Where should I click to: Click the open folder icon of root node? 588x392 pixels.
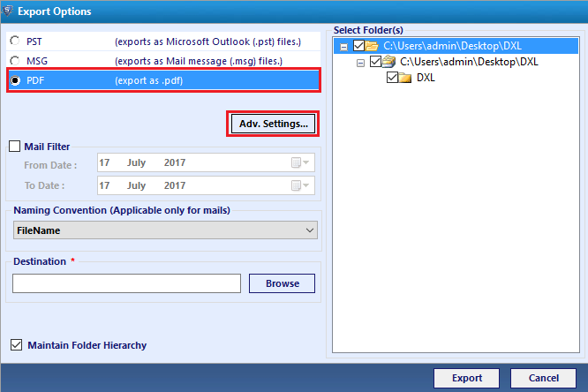(372, 46)
